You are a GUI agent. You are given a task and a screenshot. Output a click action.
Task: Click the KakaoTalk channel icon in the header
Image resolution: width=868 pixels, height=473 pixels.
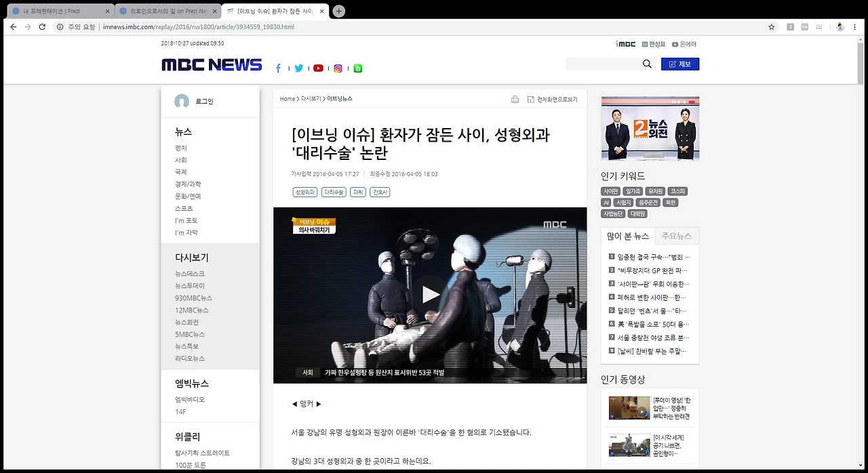(357, 68)
